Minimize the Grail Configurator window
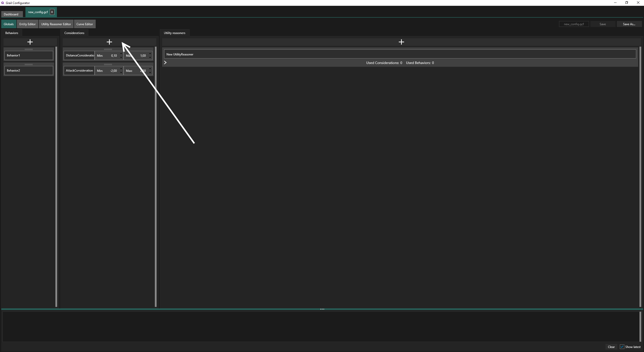 (x=615, y=3)
